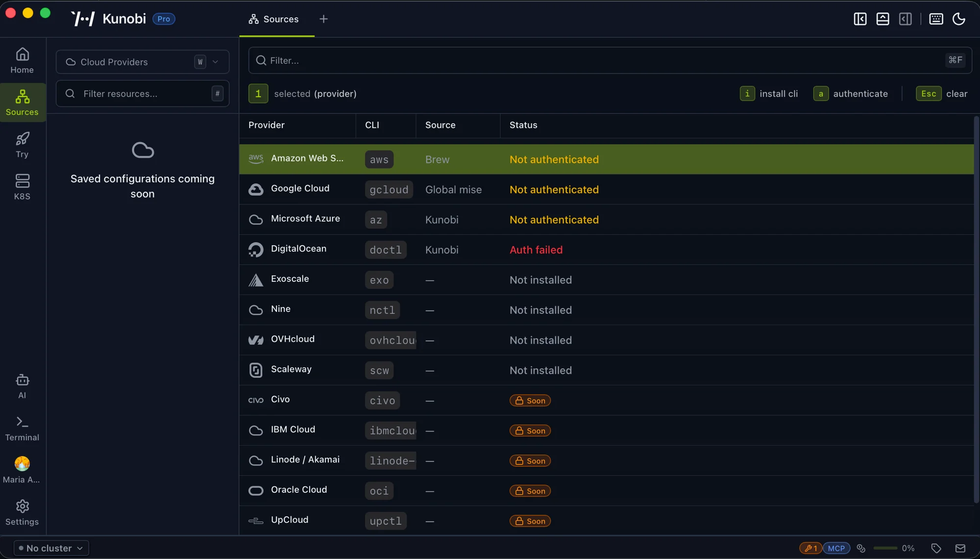Sort by the Status column header

coord(523,125)
